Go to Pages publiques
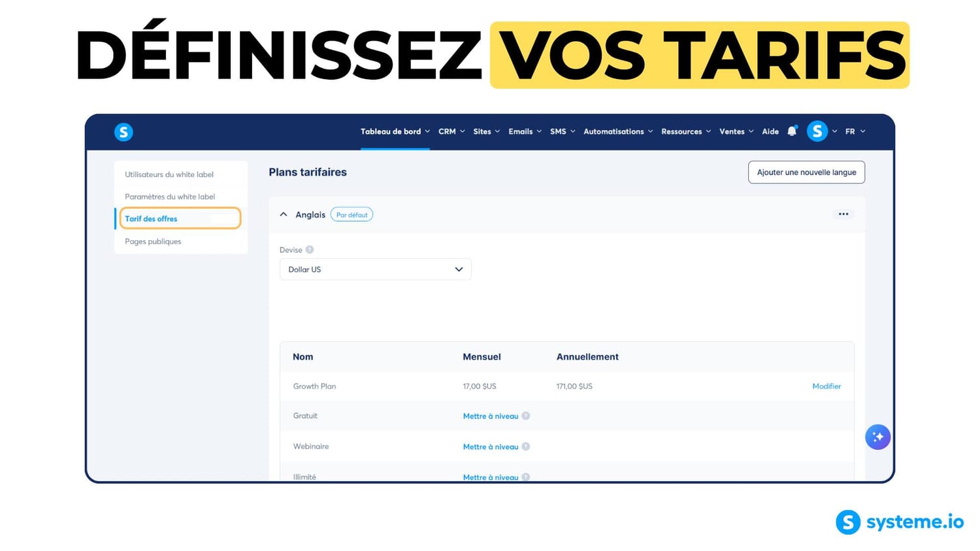Image resolution: width=980 pixels, height=551 pixels. pos(153,242)
